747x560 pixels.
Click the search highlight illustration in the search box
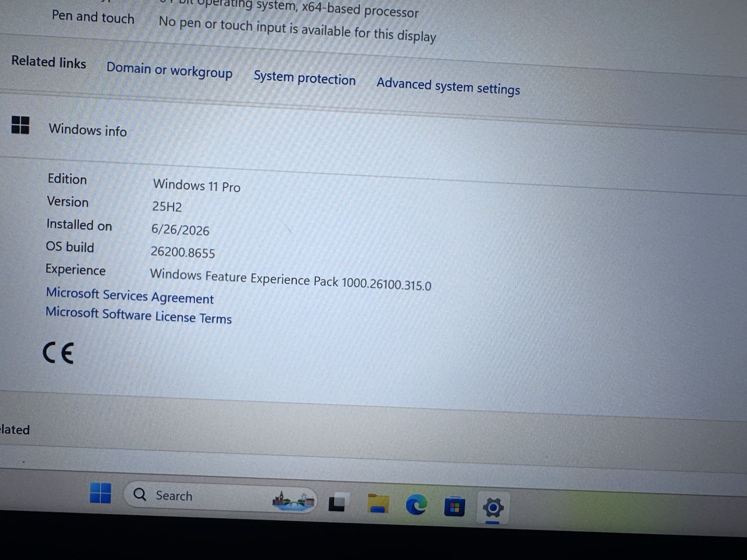[293, 501]
